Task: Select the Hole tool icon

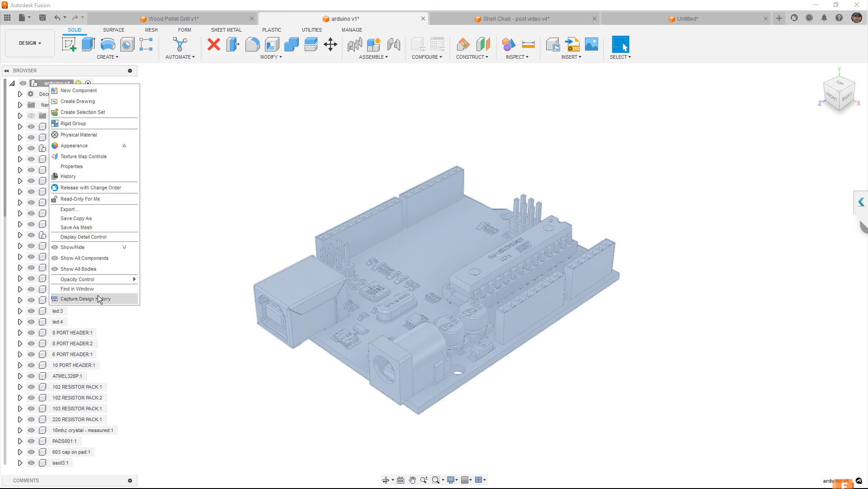Action: coord(127,44)
